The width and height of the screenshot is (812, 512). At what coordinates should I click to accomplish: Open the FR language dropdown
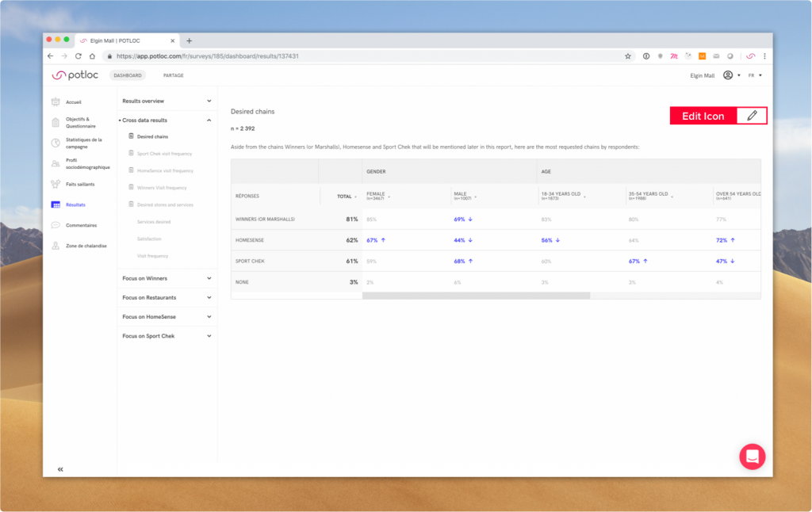[755, 75]
